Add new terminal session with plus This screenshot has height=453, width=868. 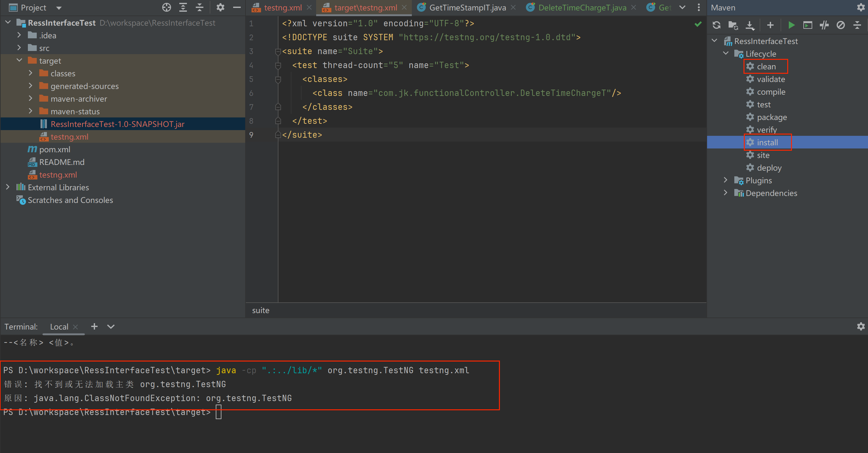(94, 326)
